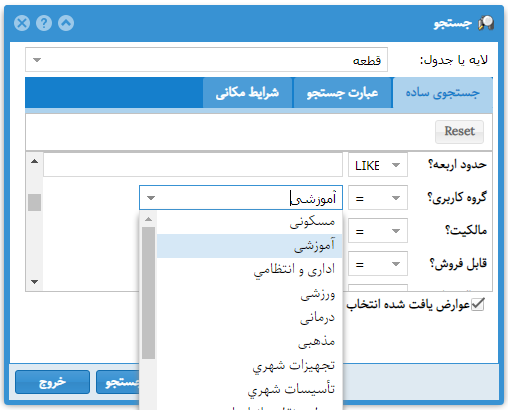Close the search dialog with X icon
The width and height of the screenshot is (508, 410).
22,23
